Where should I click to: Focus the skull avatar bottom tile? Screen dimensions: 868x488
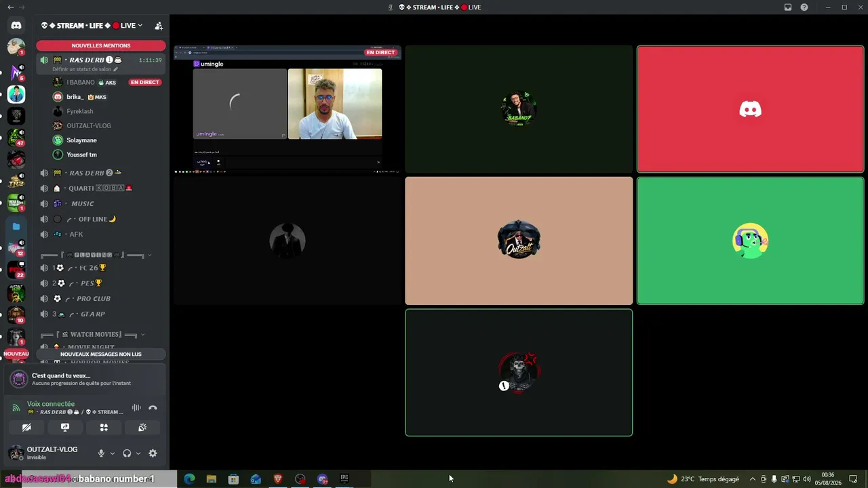tap(519, 373)
